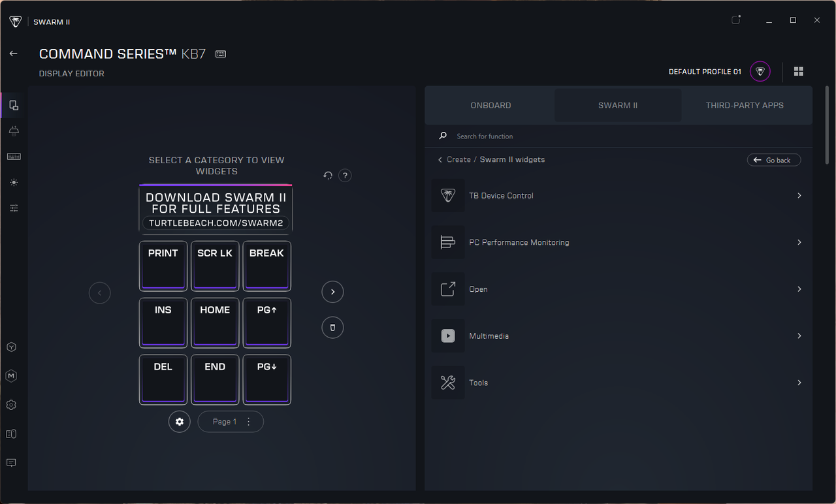Switch to the THIRD-PARTY APPS tab
This screenshot has width=836, height=504.
tap(745, 105)
